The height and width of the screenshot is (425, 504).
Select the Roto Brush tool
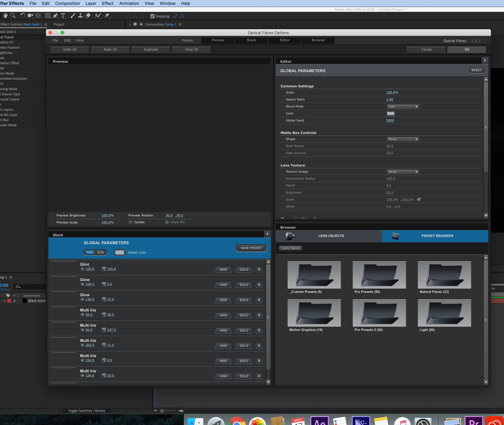98,16
